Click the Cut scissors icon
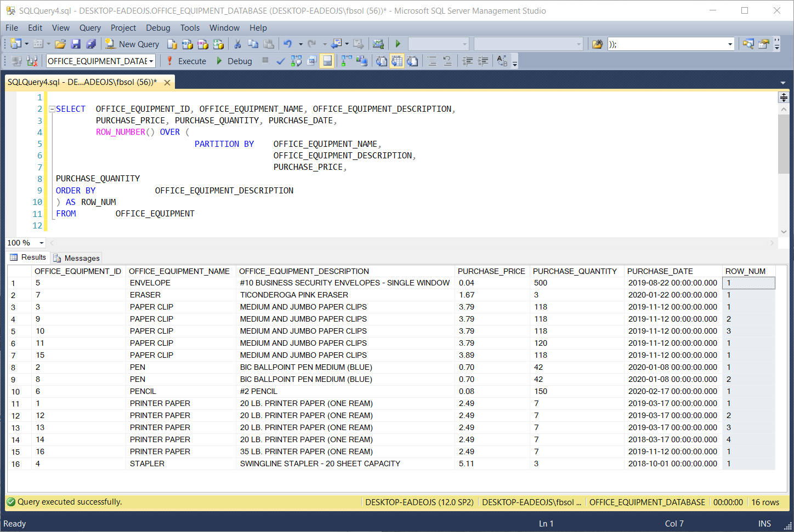Image resolution: width=794 pixels, height=532 pixels. (x=237, y=44)
